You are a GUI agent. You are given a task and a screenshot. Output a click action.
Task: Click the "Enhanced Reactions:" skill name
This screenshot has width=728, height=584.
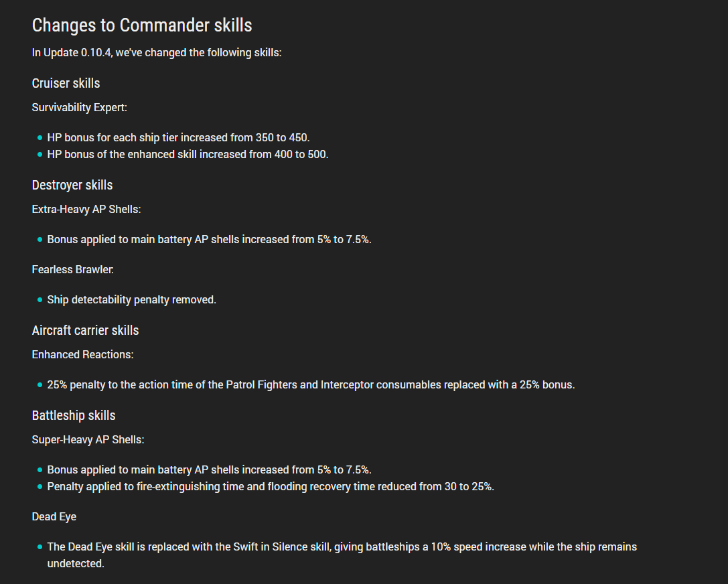(x=82, y=354)
